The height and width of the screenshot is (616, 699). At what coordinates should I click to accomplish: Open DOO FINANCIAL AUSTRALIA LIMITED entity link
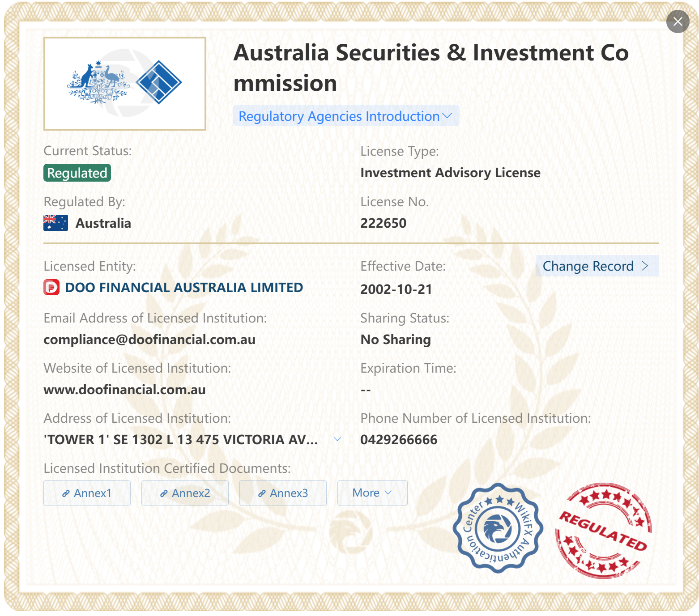[184, 288]
